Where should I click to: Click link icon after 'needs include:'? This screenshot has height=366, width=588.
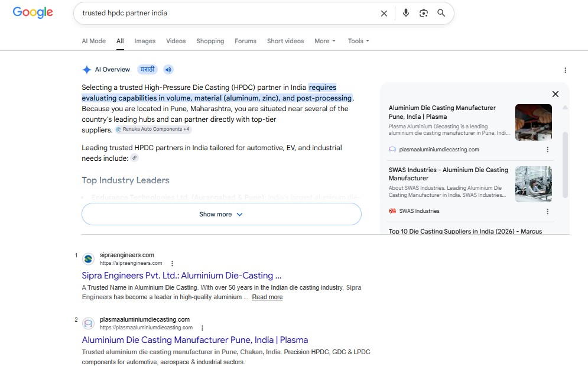click(134, 158)
